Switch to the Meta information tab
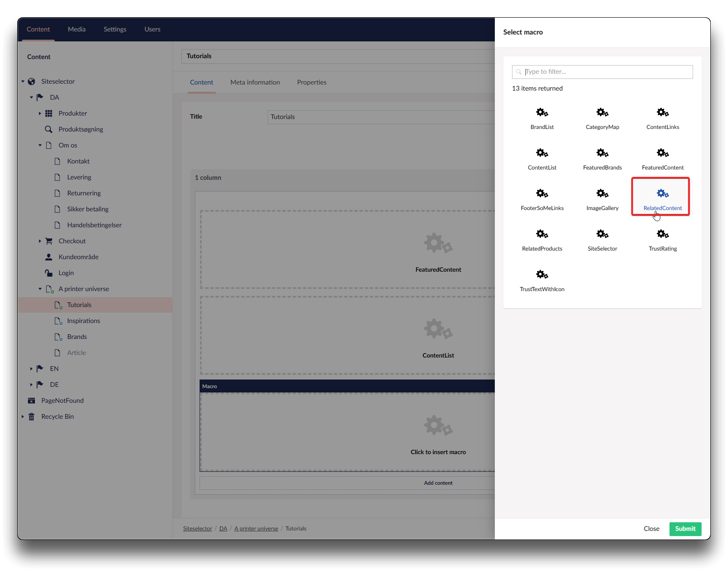 click(x=255, y=82)
